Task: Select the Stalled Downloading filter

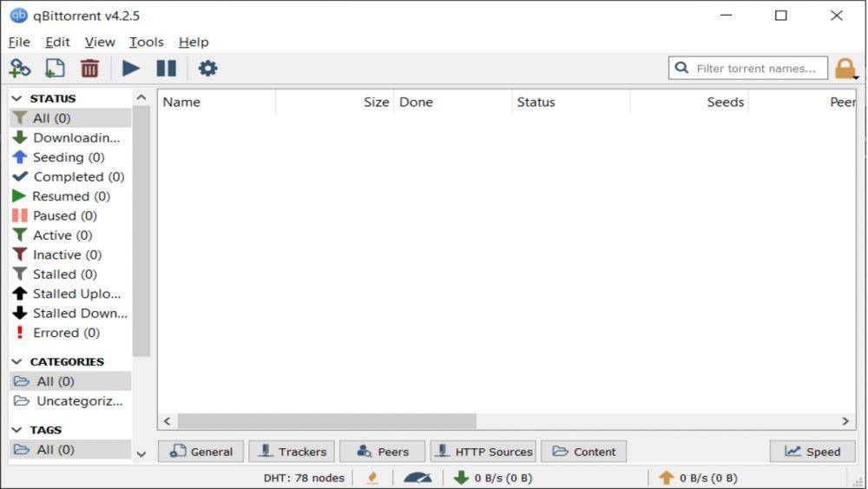Action: (x=70, y=313)
